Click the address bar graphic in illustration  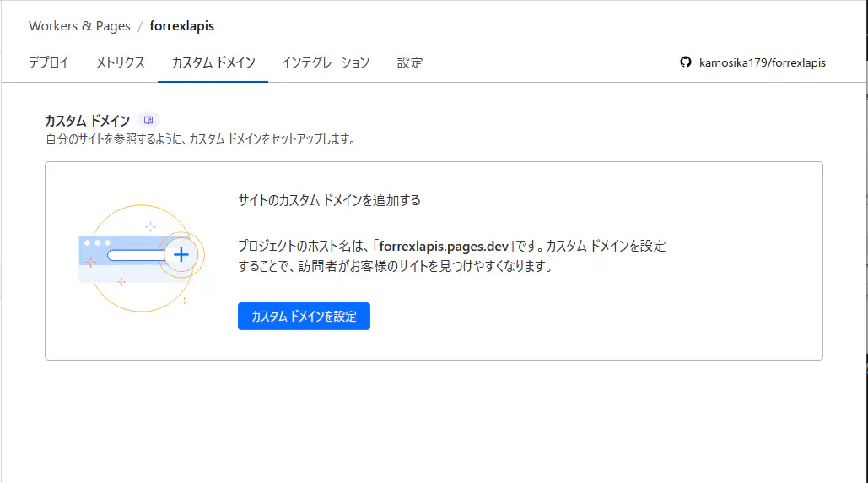[x=135, y=254]
